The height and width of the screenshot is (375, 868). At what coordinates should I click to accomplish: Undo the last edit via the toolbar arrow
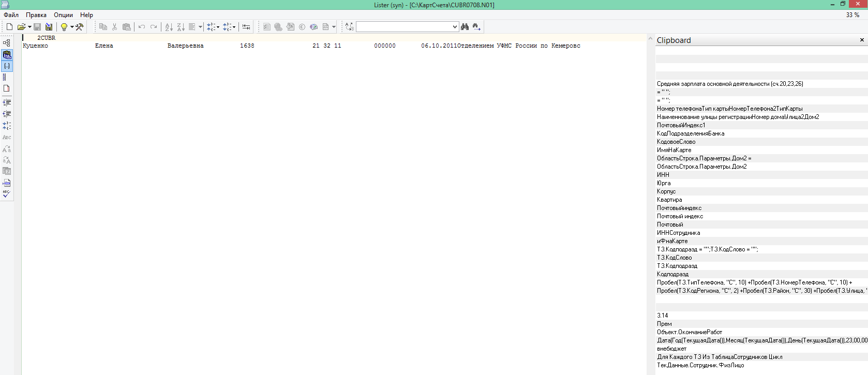[x=142, y=27]
